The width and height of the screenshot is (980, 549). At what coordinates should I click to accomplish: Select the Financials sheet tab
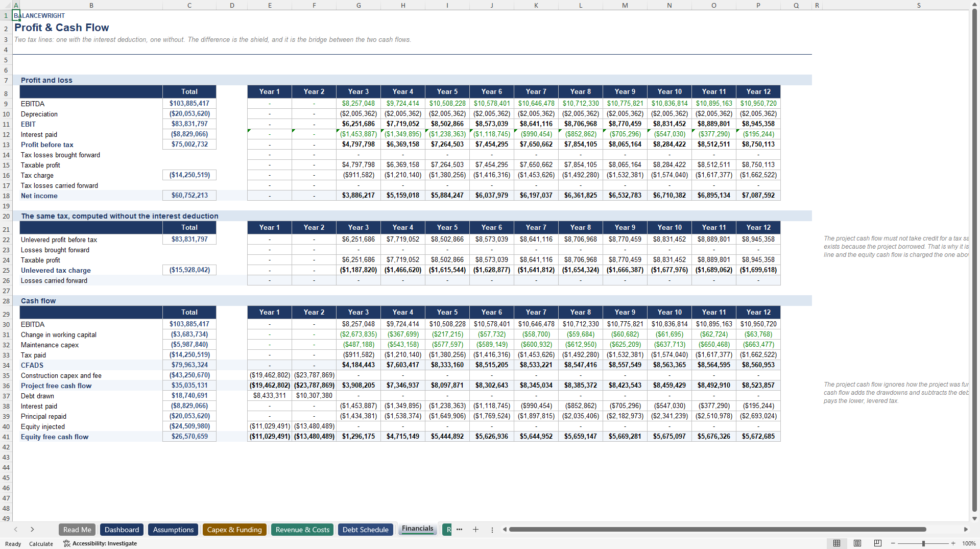[x=417, y=529]
